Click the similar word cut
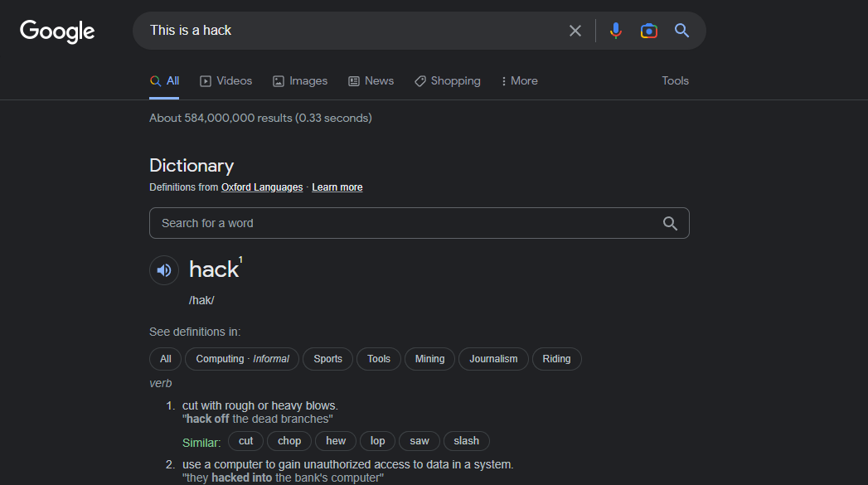The image size is (868, 485). tap(245, 441)
